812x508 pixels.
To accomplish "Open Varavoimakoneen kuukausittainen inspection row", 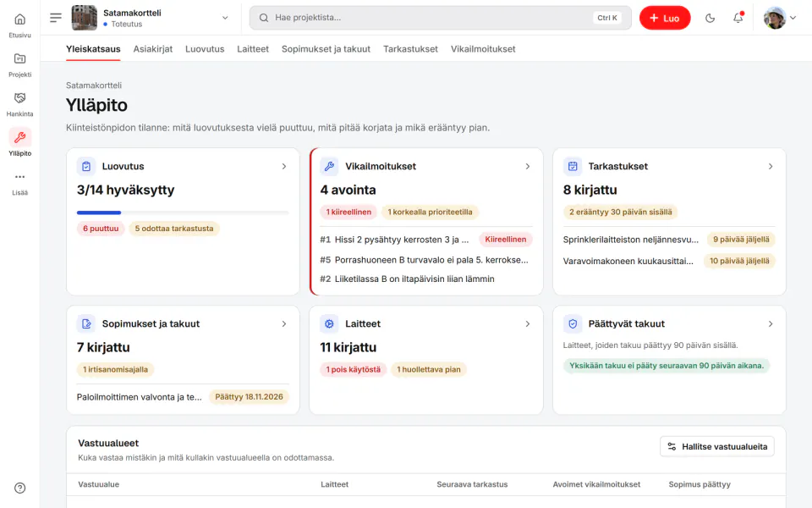I will click(669, 261).
